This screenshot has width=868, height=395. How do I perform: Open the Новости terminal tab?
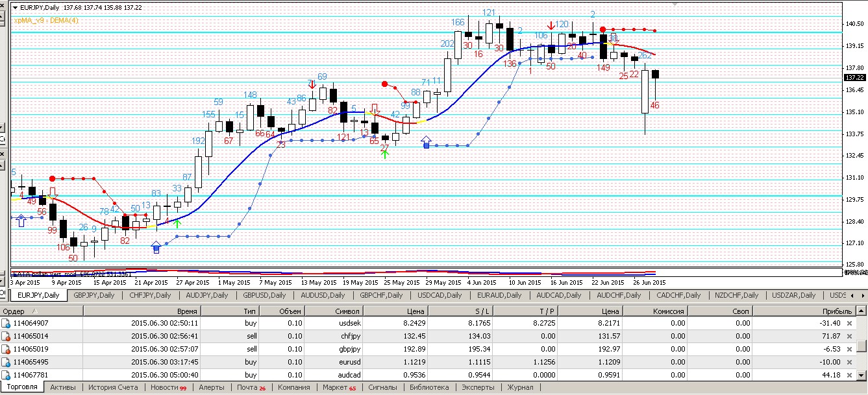168,387
